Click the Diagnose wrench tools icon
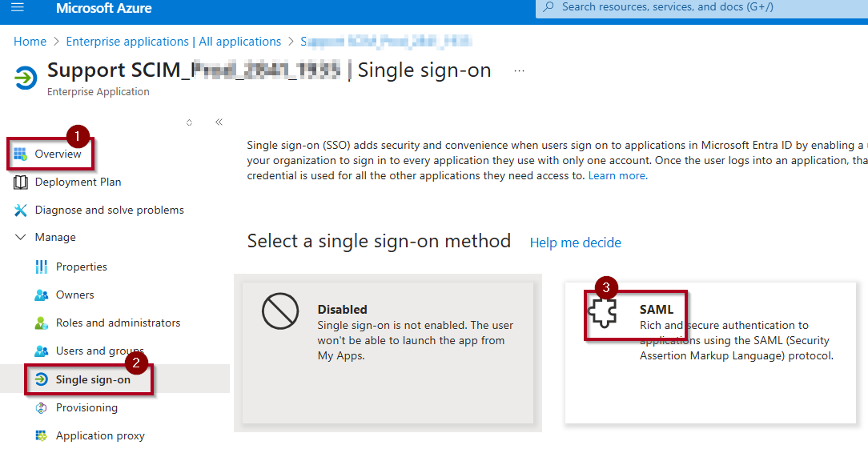 pos(21,210)
